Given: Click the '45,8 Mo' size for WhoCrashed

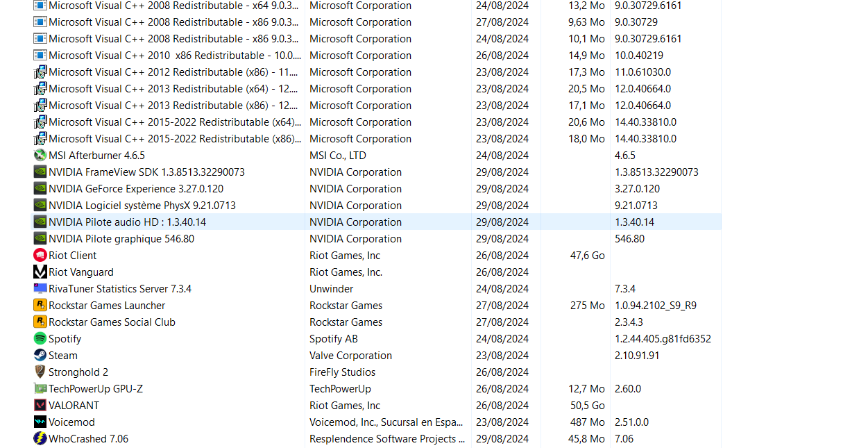Looking at the screenshot, I should click(586, 439).
